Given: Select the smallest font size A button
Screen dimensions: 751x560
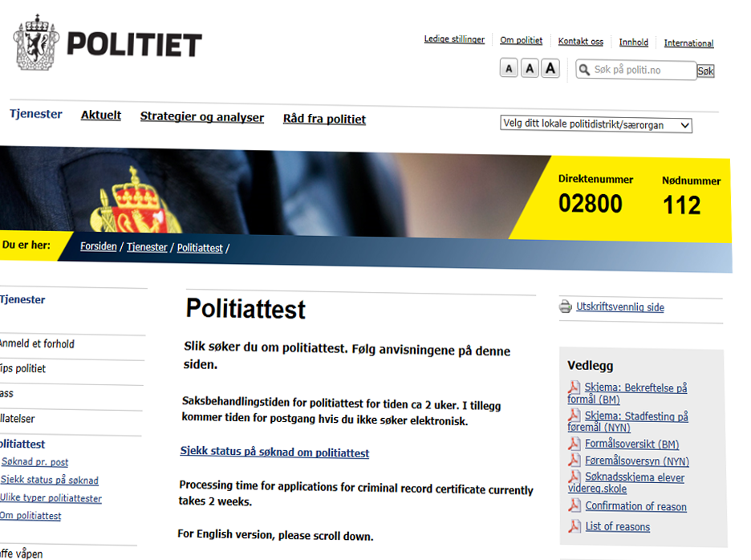Looking at the screenshot, I should (509, 68).
